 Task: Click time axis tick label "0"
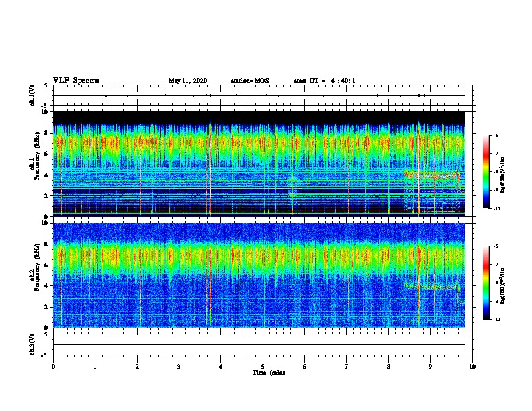coord(53,367)
